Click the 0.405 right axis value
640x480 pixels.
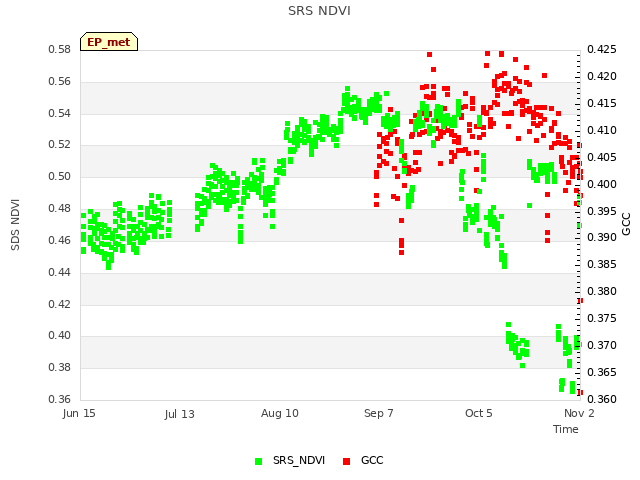coord(602,157)
